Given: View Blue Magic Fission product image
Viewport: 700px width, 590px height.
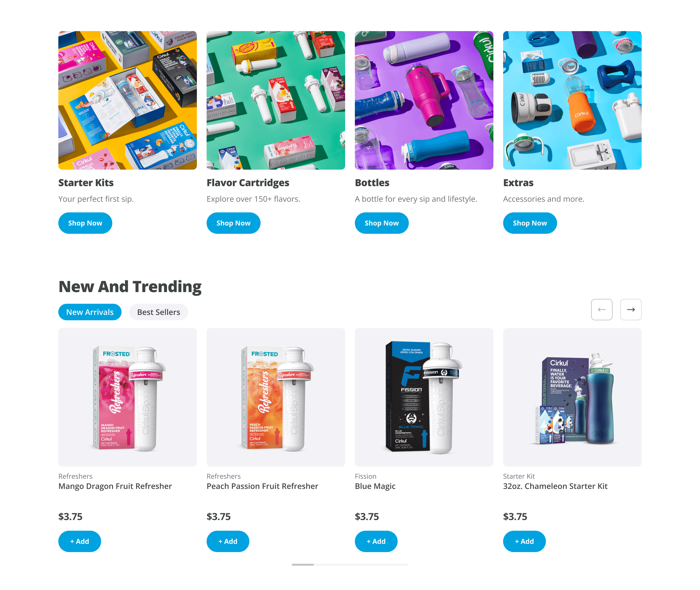Looking at the screenshot, I should pos(424,397).
